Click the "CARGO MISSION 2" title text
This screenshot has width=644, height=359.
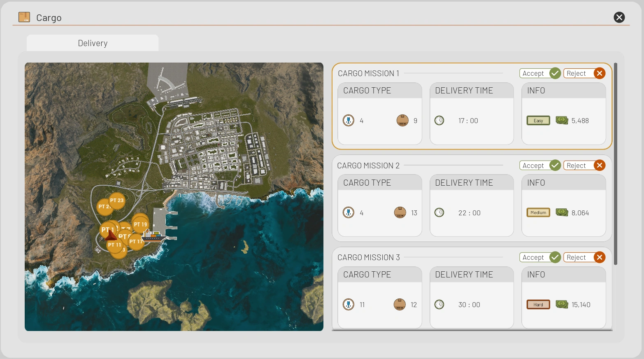pyautogui.click(x=368, y=166)
